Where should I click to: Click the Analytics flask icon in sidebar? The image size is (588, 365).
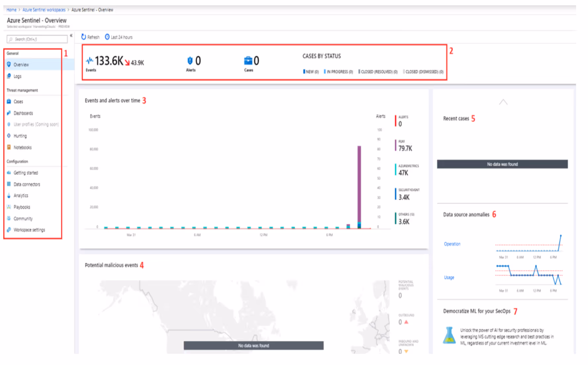(9, 195)
